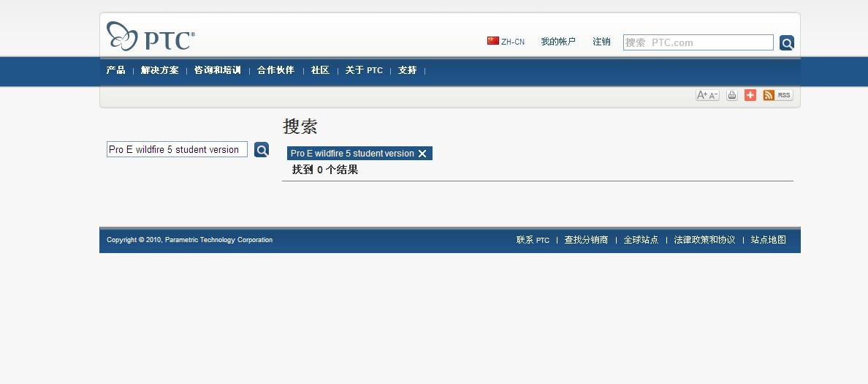This screenshot has width=868, height=384.
Task: Open the 咨询和培训 menu
Action: 218,70
